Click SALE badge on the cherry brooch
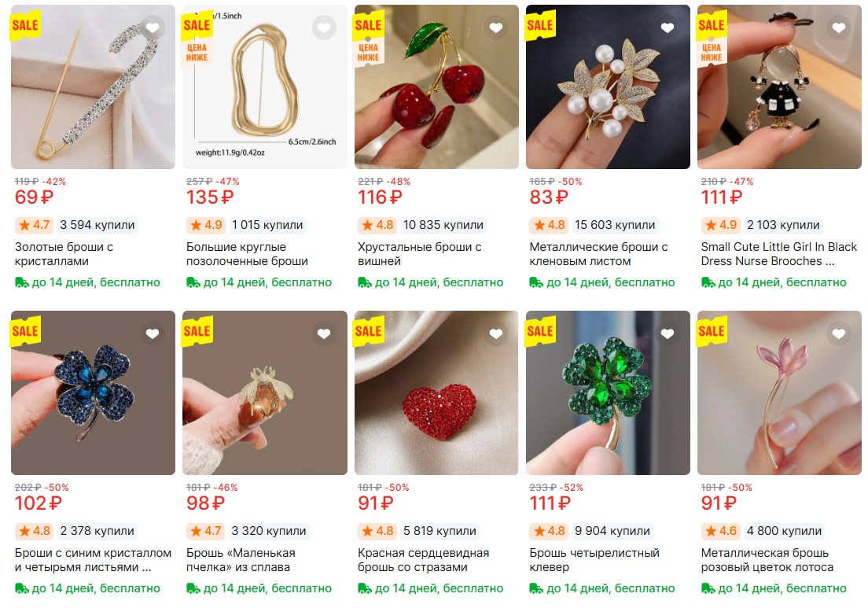The height and width of the screenshot is (608, 868). point(368,25)
